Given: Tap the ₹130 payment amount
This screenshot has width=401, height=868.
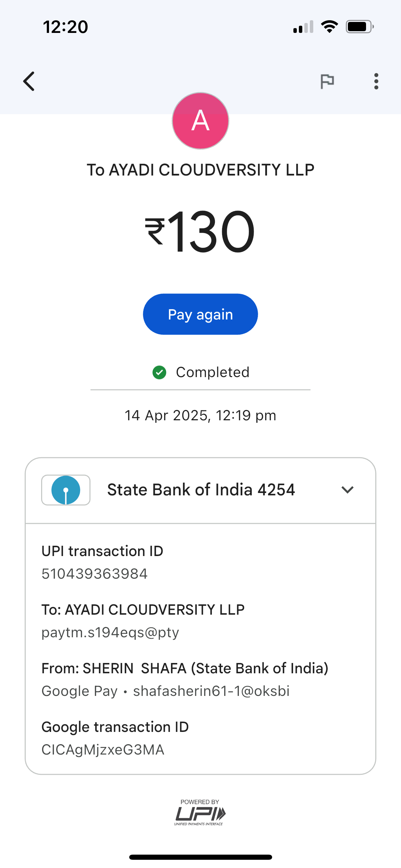Looking at the screenshot, I should (x=200, y=231).
